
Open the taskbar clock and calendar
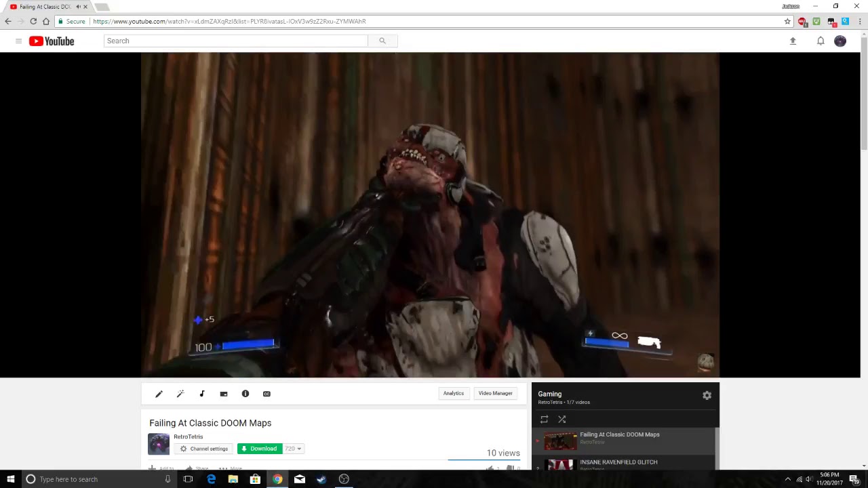(829, 479)
